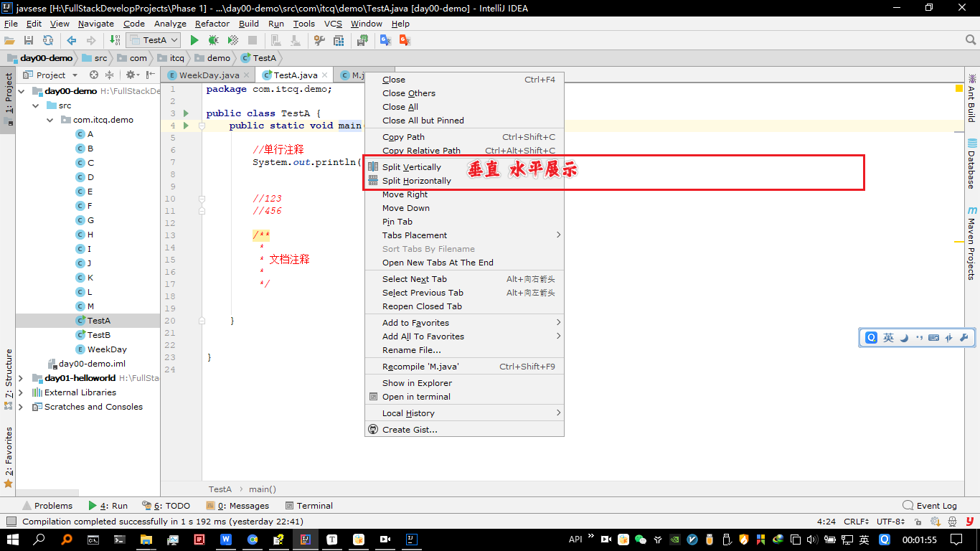980x551 pixels.
Task: Close the WeekDay.java tab
Action: click(x=247, y=75)
